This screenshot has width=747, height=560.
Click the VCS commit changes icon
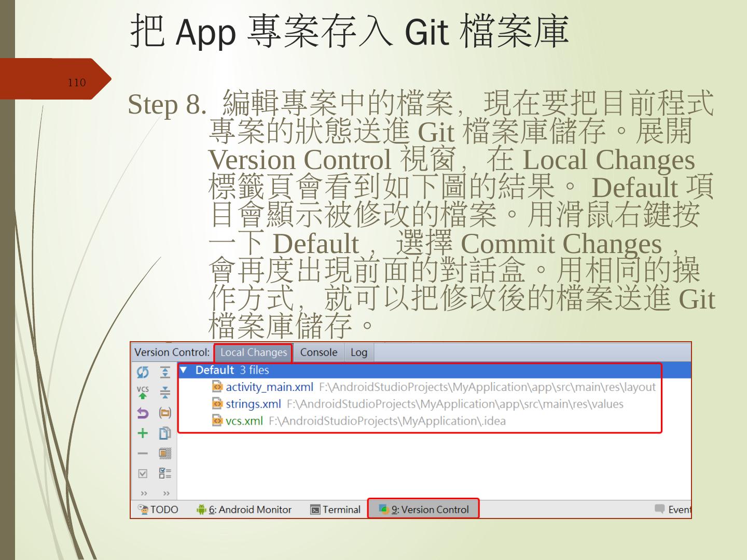point(143,392)
